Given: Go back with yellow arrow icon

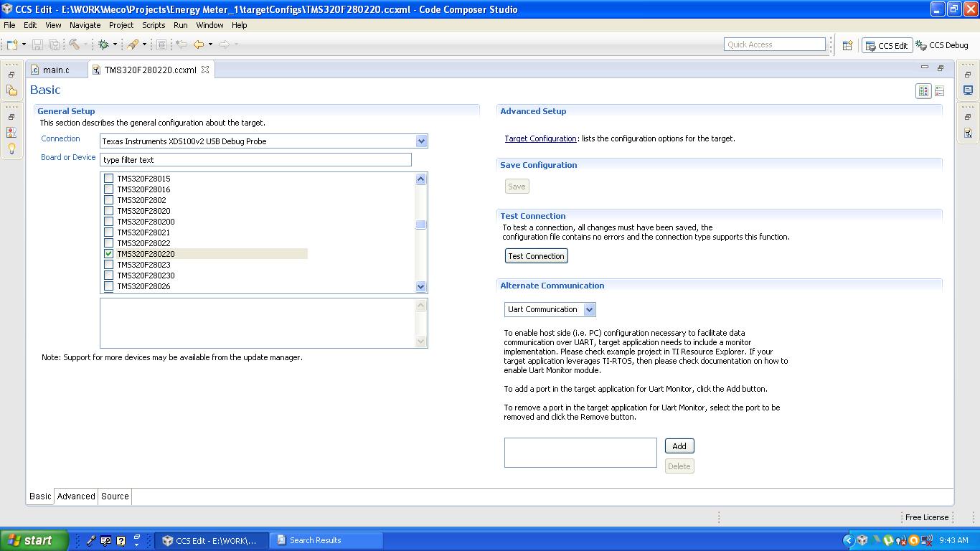Looking at the screenshot, I should point(199,44).
